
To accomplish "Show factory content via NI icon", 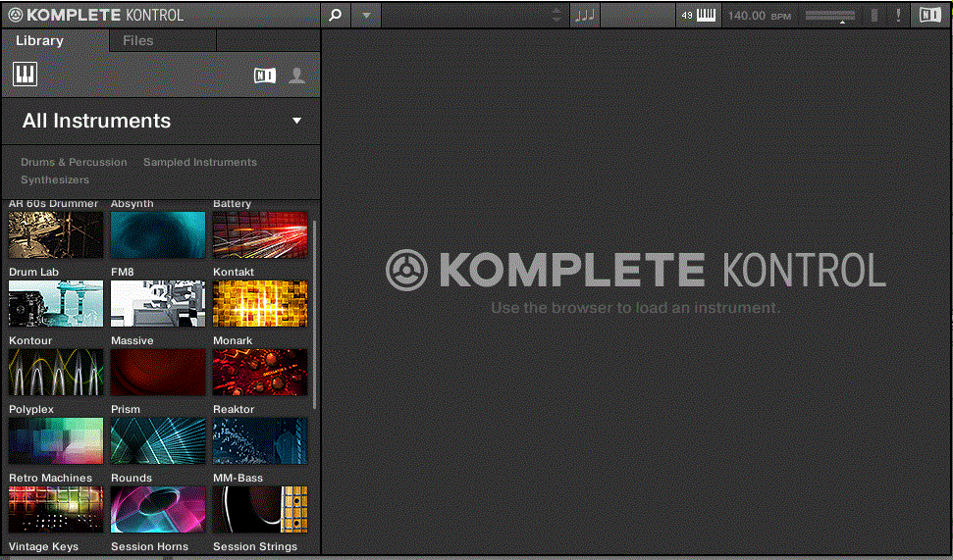I will coord(265,76).
